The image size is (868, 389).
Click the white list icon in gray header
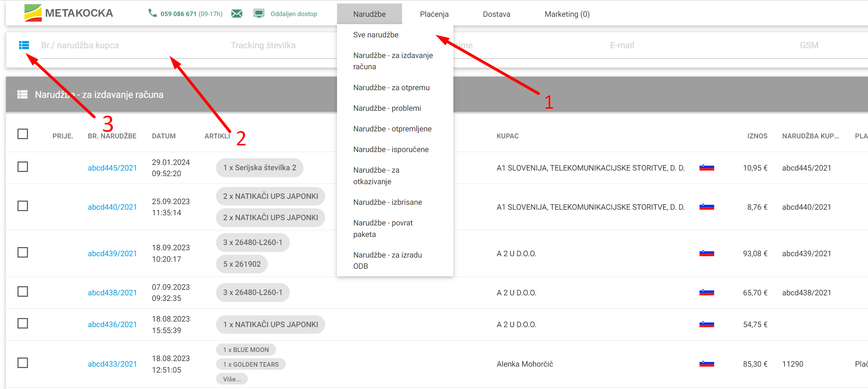[22, 94]
